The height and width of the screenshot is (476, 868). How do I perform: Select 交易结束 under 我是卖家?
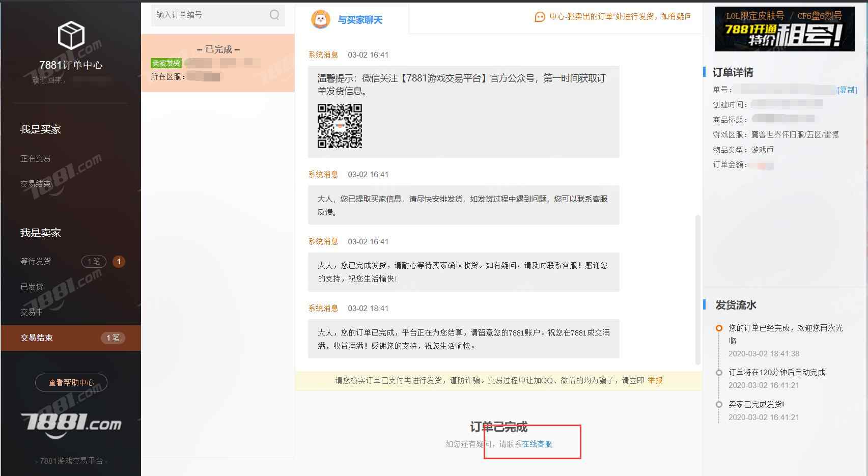pyautogui.click(x=71, y=338)
